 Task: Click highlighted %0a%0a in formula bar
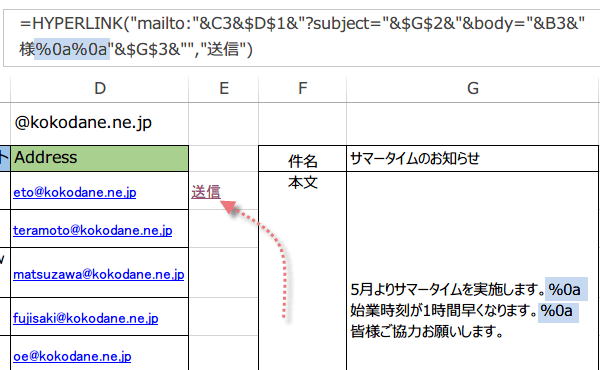coord(72,49)
